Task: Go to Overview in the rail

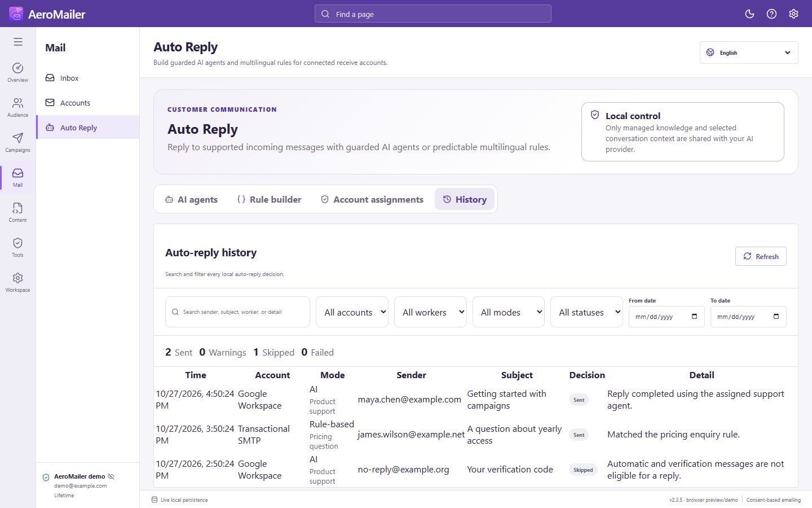Action: [18, 72]
